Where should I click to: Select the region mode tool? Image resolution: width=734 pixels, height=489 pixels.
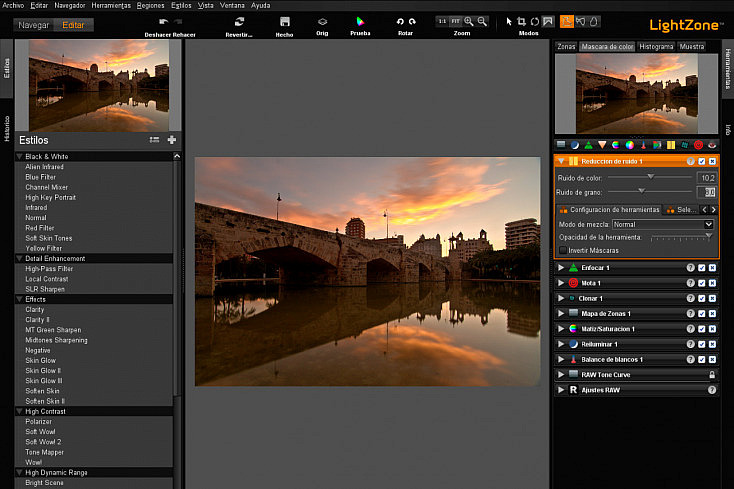(x=548, y=22)
